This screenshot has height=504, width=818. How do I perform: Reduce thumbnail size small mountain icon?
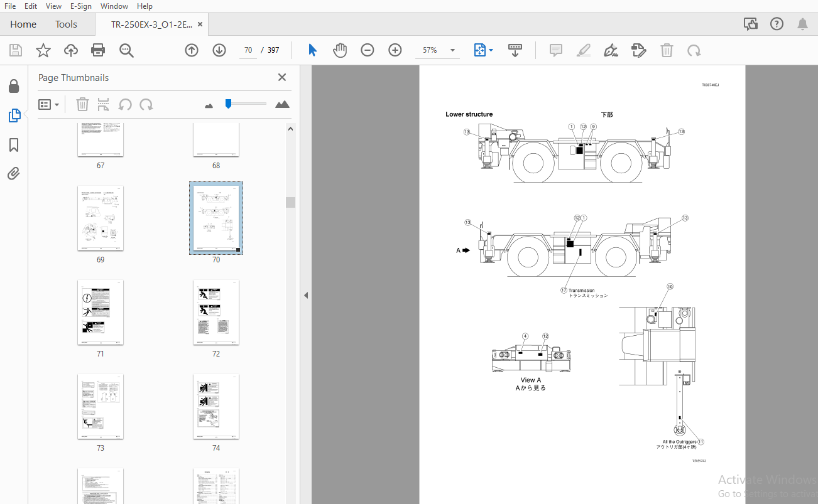click(209, 105)
